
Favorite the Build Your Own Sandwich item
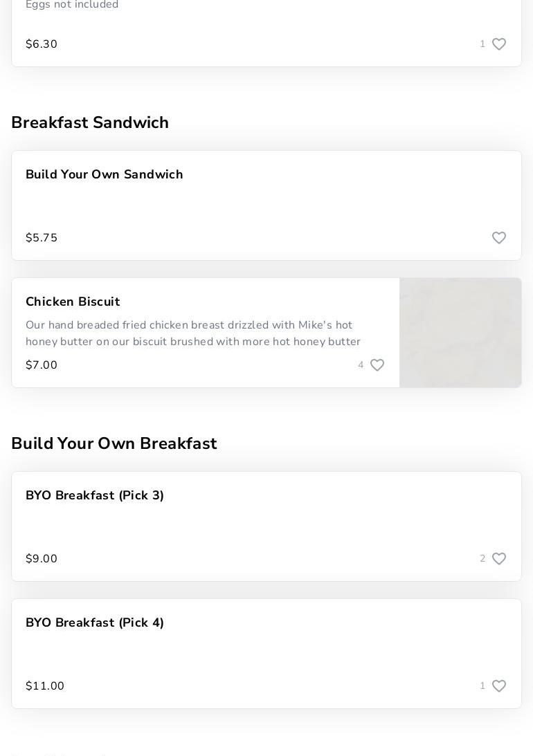tap(499, 238)
